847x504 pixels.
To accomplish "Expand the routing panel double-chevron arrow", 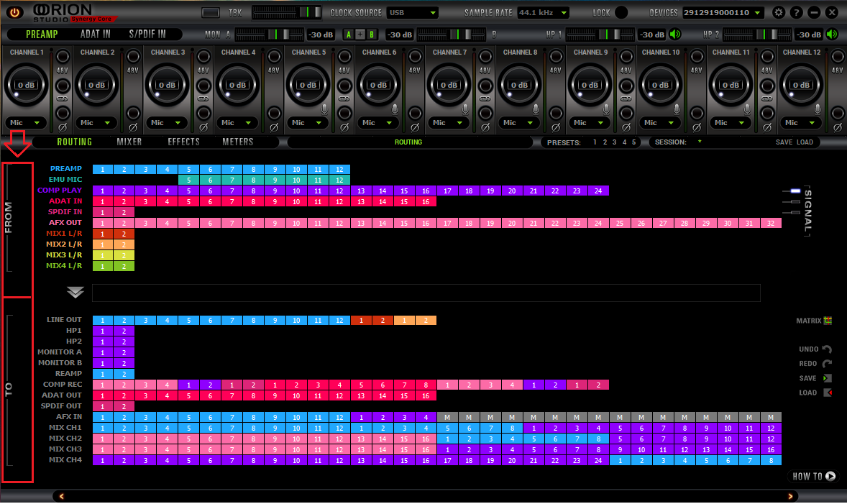I will (75, 292).
